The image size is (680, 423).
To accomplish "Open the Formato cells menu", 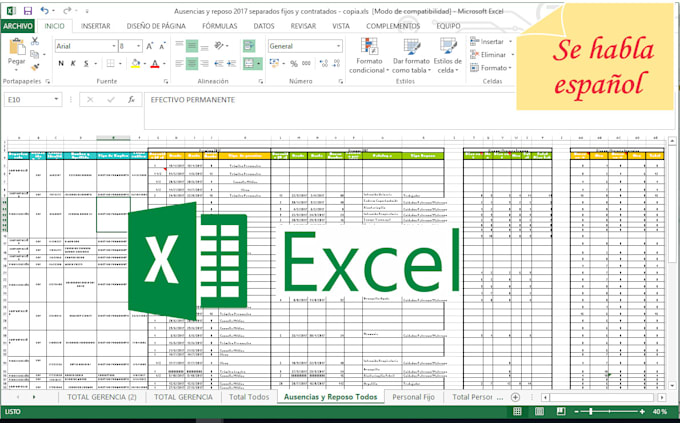I will [x=489, y=68].
